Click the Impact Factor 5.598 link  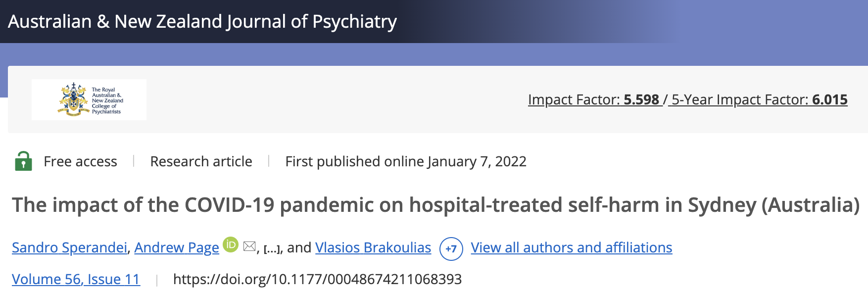coord(595,99)
